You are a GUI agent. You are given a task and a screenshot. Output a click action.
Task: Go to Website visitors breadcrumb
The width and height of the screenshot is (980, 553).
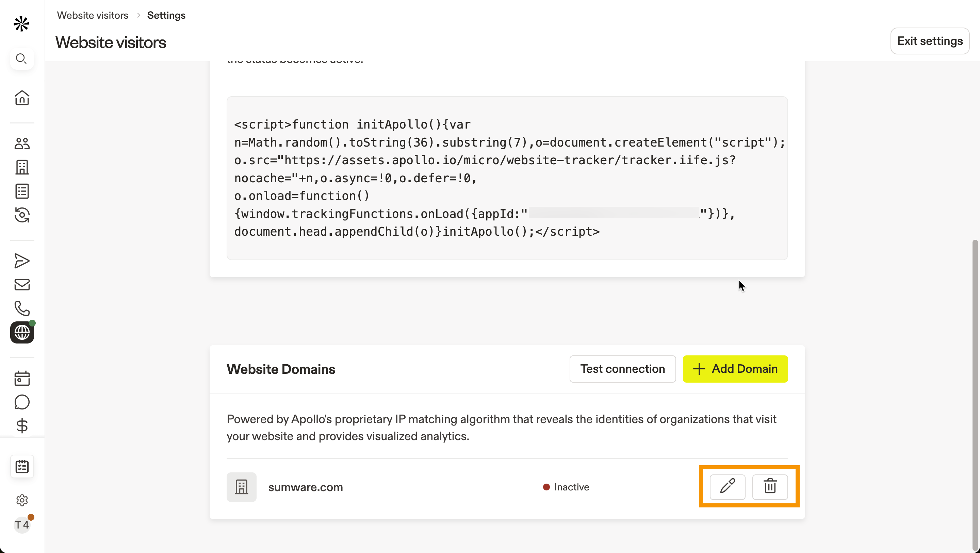[93, 15]
